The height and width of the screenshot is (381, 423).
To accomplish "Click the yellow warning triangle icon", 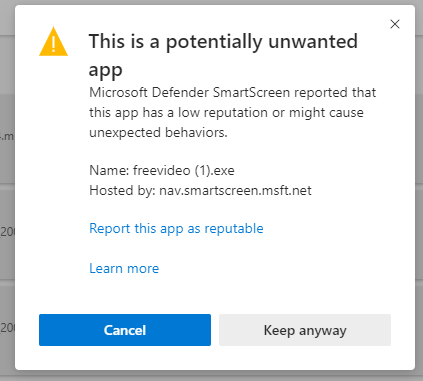I will point(53,42).
